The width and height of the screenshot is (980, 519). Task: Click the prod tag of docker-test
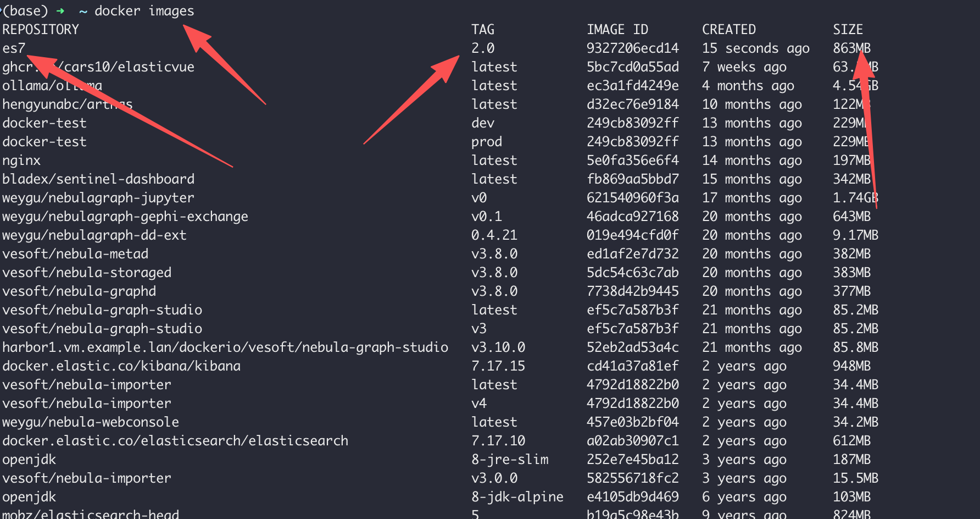(487, 142)
